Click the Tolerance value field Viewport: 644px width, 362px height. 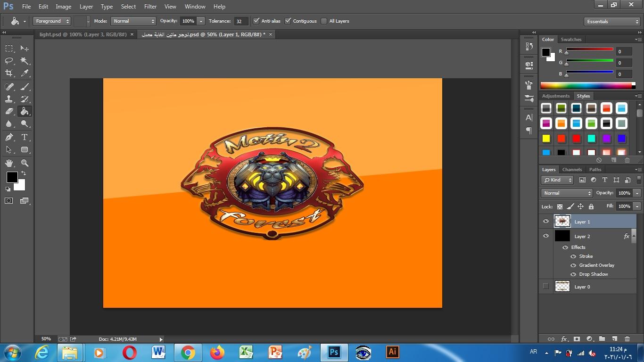(240, 21)
